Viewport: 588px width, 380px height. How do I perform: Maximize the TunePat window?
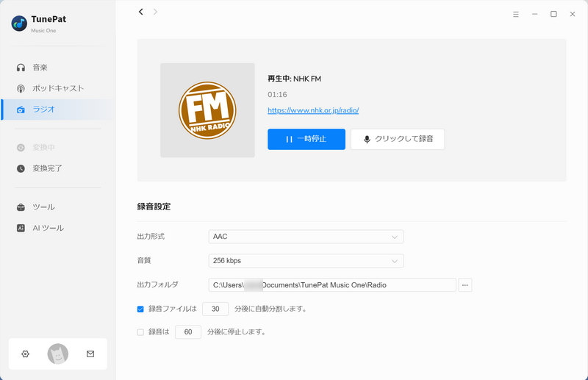pos(553,14)
